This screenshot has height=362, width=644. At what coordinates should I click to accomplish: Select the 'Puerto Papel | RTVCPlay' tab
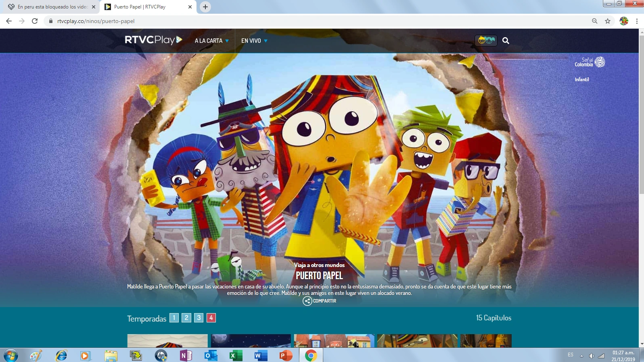[x=148, y=7]
